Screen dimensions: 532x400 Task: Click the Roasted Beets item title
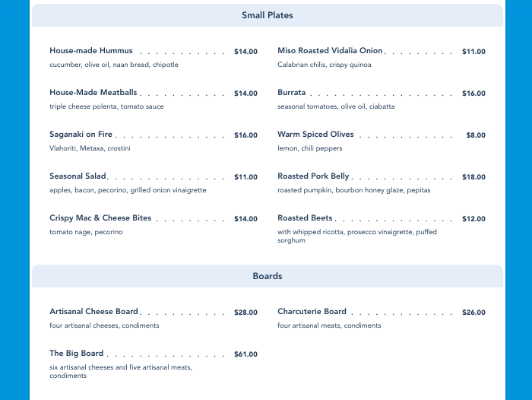(305, 218)
